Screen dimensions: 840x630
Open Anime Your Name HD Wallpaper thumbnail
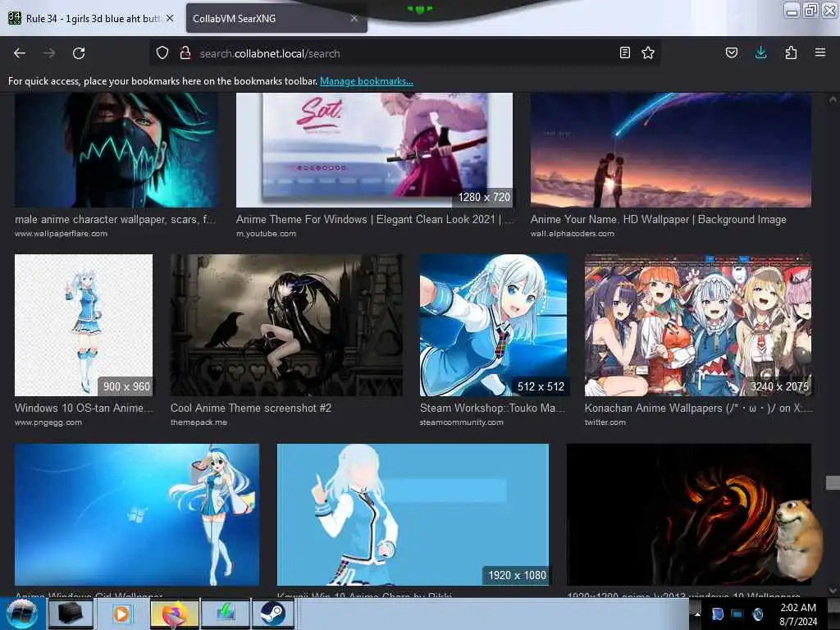tap(671, 150)
